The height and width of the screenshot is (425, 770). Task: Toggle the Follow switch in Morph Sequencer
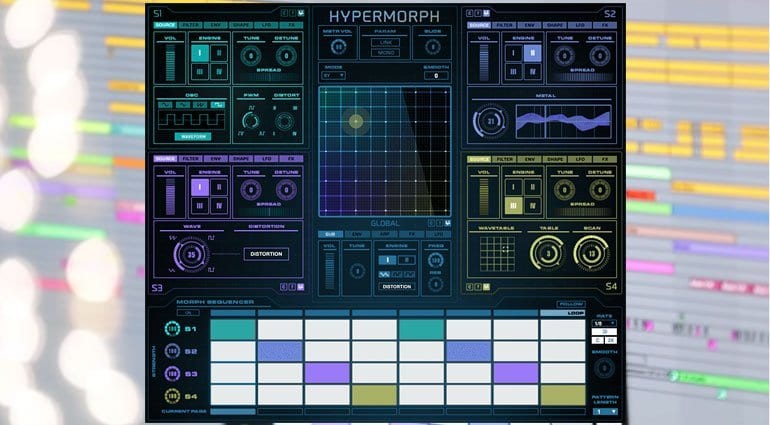pos(571,304)
